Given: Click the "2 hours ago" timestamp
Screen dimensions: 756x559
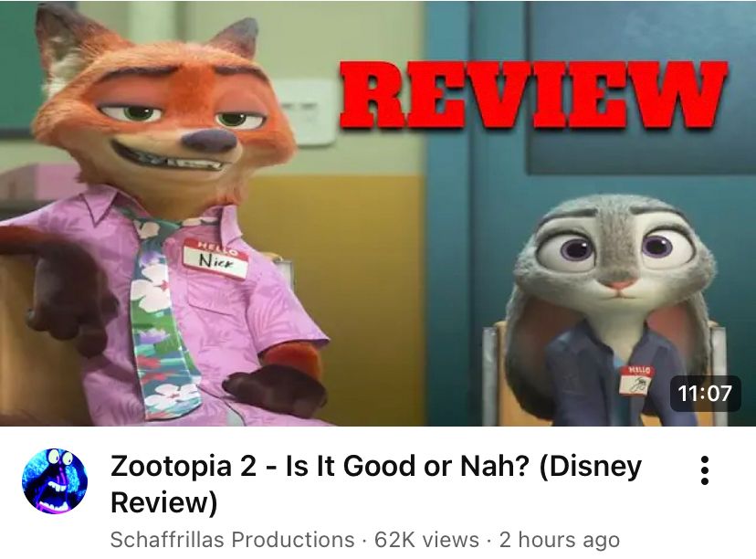Looking at the screenshot, I should (x=560, y=540).
